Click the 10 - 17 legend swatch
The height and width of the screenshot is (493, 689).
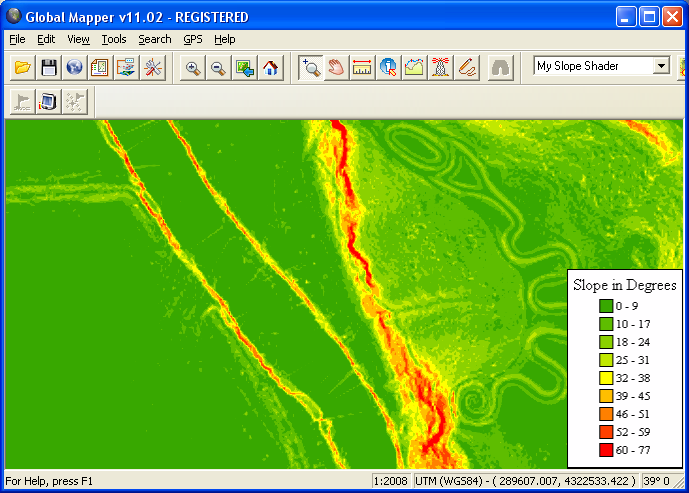tap(606, 324)
